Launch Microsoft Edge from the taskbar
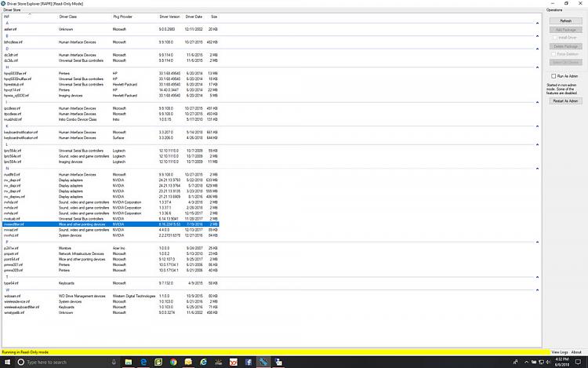588x368 pixels. (143, 362)
